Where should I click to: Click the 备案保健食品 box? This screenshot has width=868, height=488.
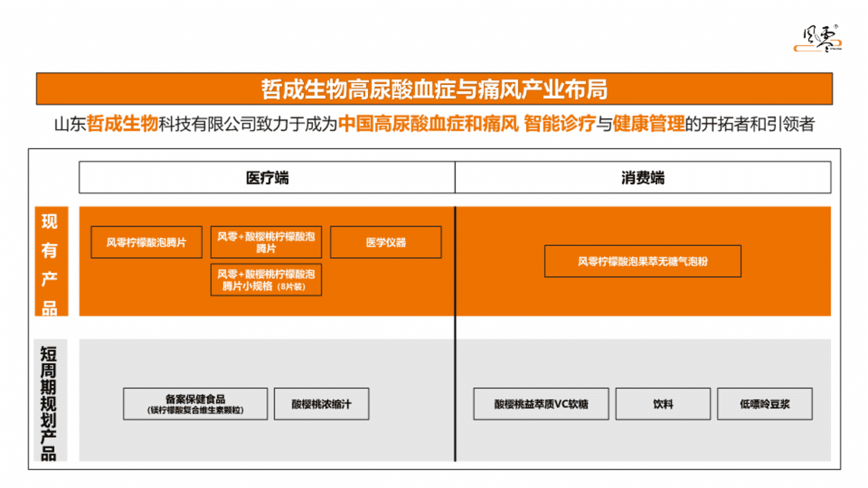point(195,404)
